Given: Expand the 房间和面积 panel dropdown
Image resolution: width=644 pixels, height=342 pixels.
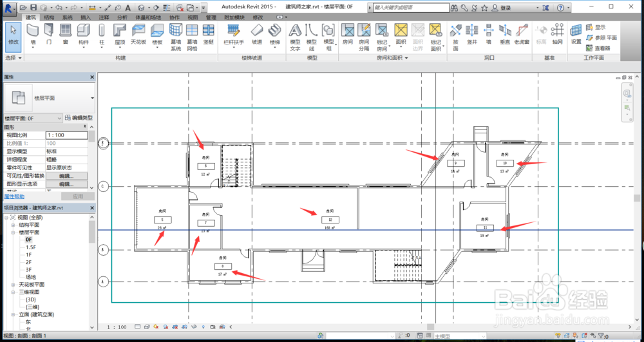Looking at the screenshot, I should point(393,58).
